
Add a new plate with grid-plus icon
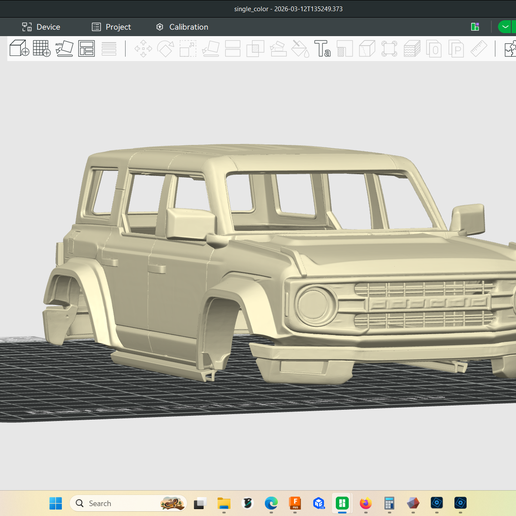tap(42, 48)
